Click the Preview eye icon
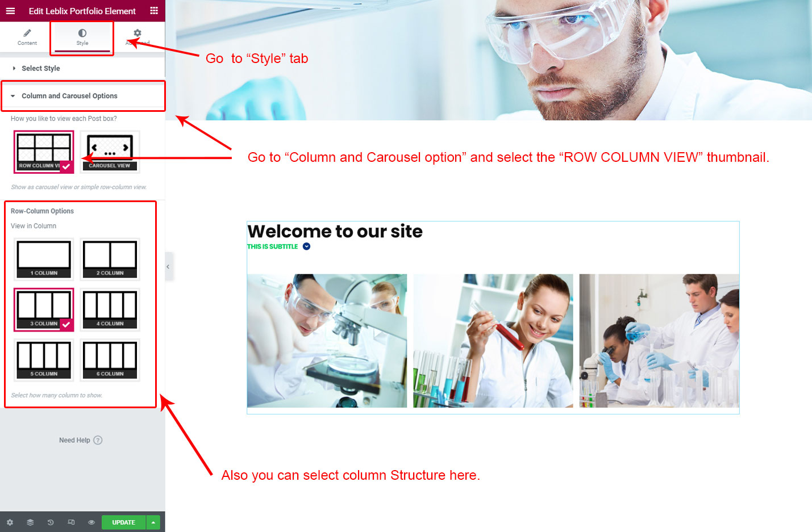812x532 pixels. click(x=91, y=522)
